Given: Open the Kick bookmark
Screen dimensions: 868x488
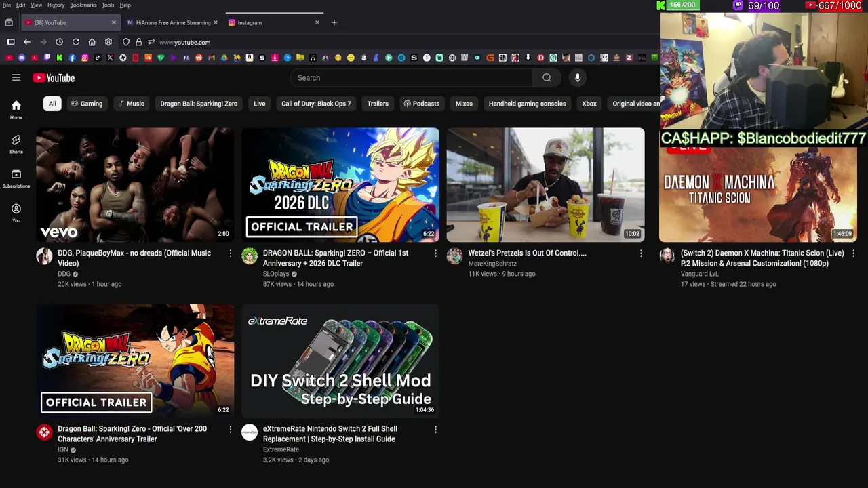Looking at the screenshot, I should click(x=60, y=58).
